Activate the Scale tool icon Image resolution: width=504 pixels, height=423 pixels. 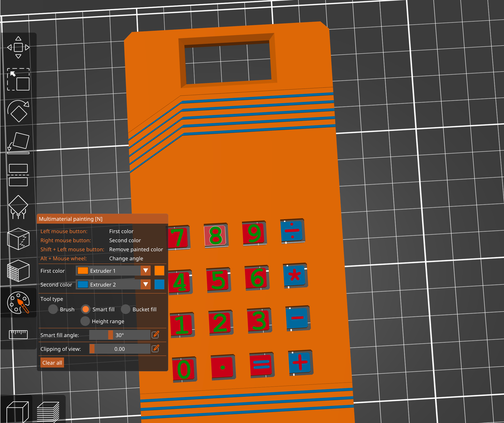coord(18,79)
